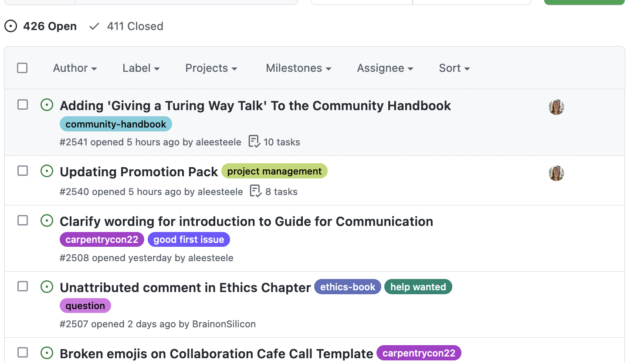Open aleesteele author link on issue #2508
644x363 pixels.
click(x=210, y=258)
